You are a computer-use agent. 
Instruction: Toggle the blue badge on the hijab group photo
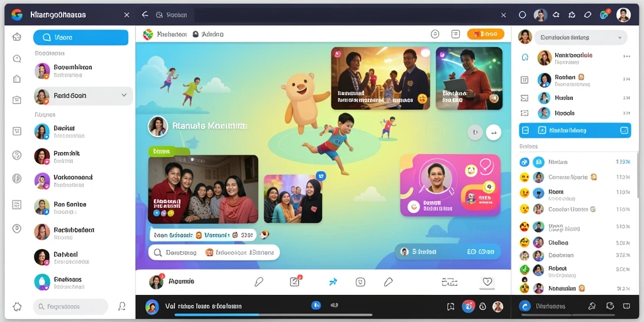click(320, 176)
